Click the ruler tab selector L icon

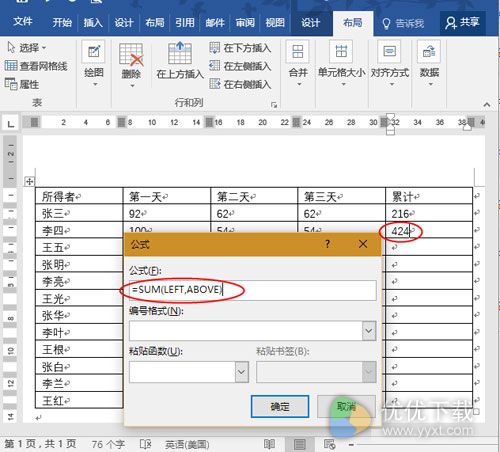coord(11,124)
